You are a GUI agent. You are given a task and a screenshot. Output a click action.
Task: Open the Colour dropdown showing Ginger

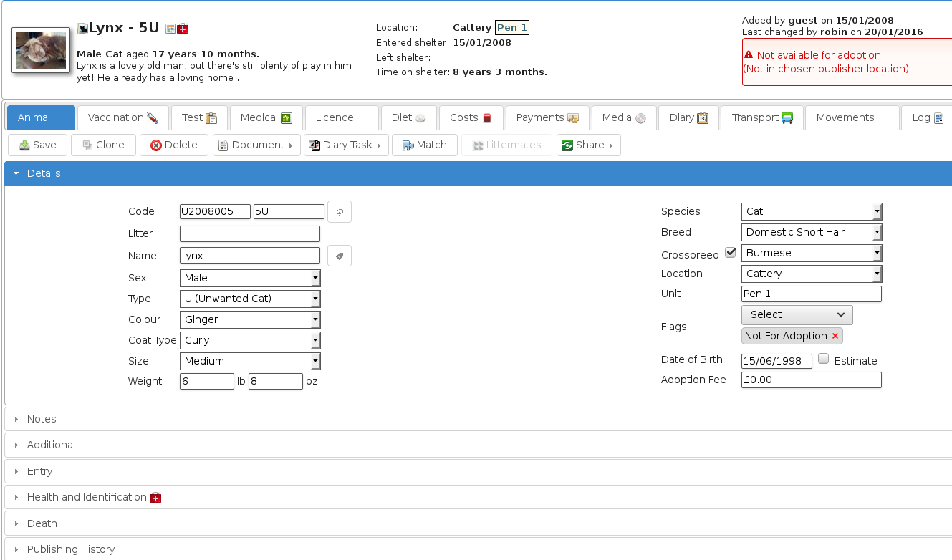coord(249,319)
